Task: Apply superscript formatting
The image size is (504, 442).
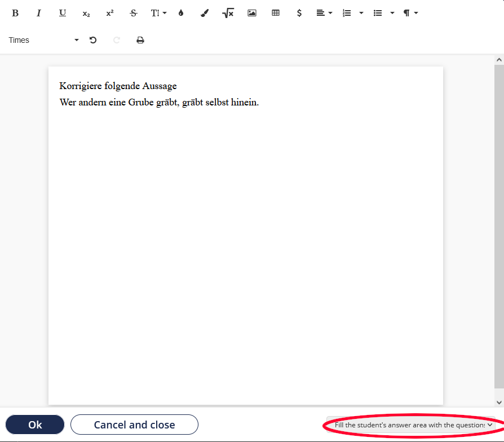Action: tap(110, 13)
